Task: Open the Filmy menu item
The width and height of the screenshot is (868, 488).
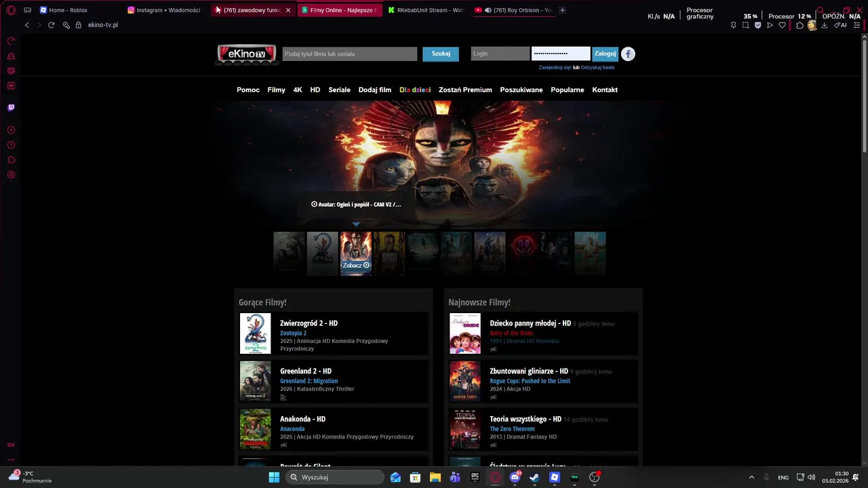Action: [276, 89]
